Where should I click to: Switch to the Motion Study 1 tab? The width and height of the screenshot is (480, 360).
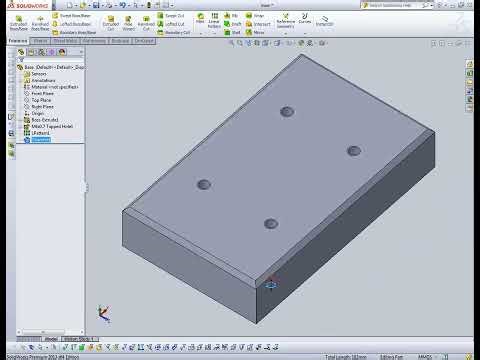click(80, 339)
